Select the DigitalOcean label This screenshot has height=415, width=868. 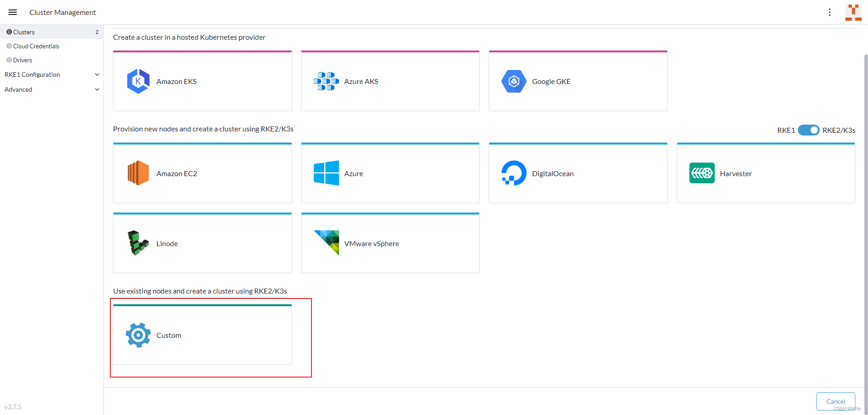(x=552, y=173)
